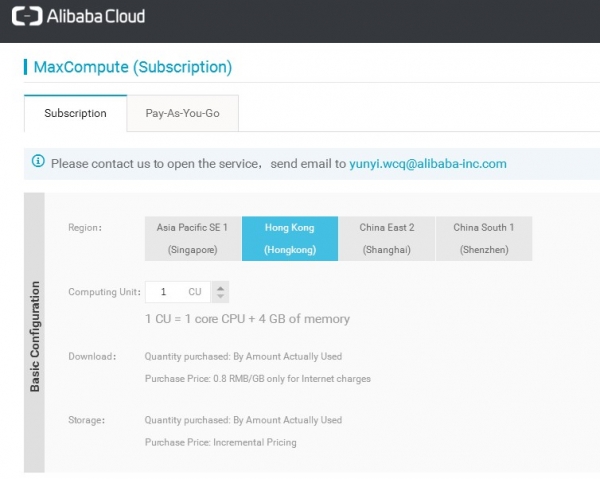Choose China East 2 (Shanghai) region

[386, 238]
